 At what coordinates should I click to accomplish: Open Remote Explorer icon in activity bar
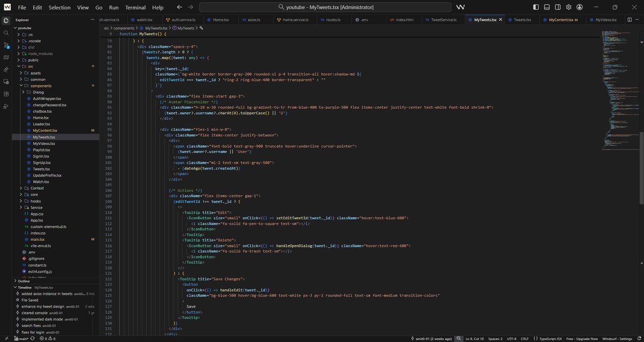pyautogui.click(x=6, y=81)
